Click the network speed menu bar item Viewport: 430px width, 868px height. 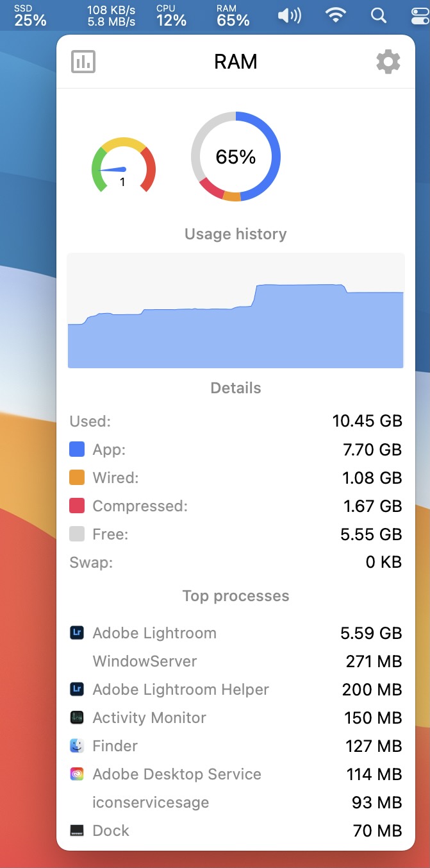pos(111,15)
